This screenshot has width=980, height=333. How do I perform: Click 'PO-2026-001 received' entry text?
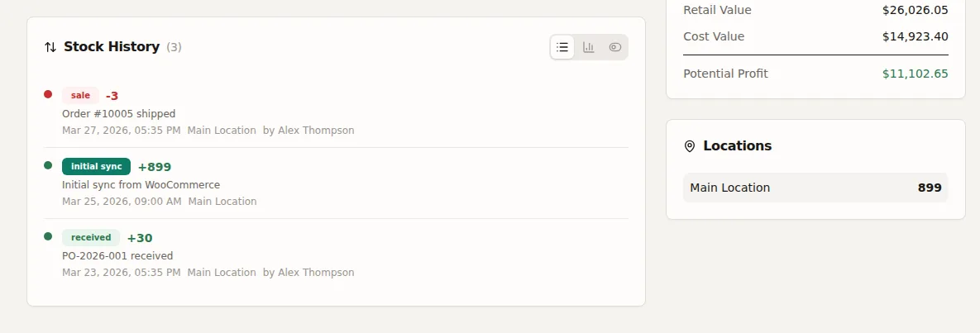[117, 255]
